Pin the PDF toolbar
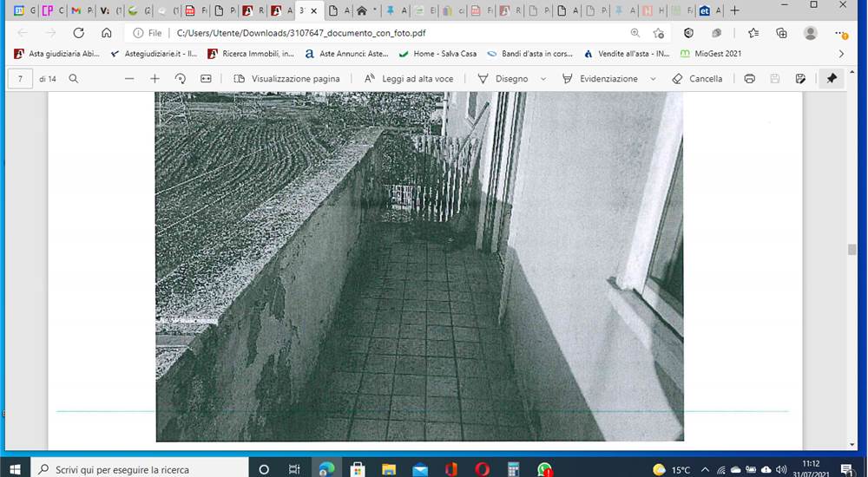 832,79
